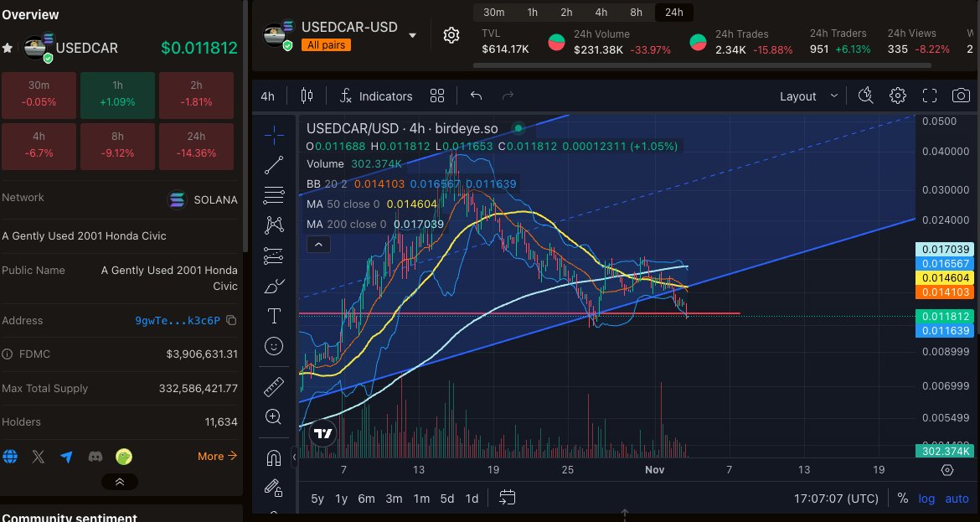Set chart range to 3m
Image resolution: width=980 pixels, height=522 pixels.
pos(394,499)
